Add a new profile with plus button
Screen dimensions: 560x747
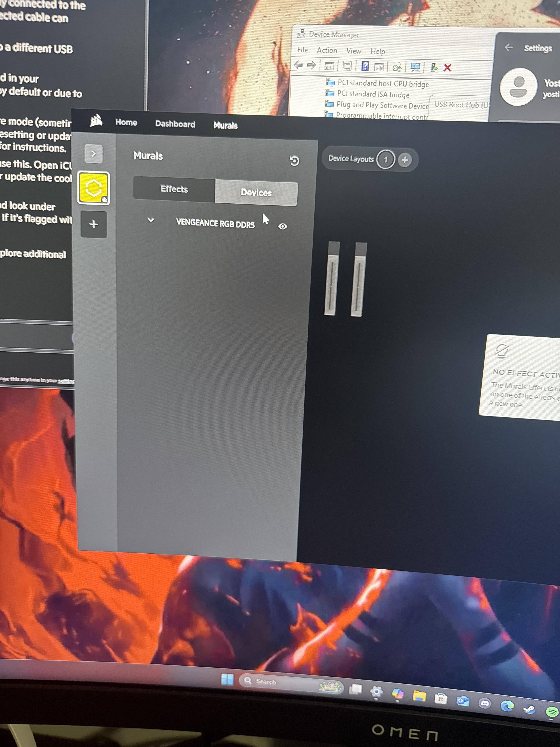tap(94, 224)
